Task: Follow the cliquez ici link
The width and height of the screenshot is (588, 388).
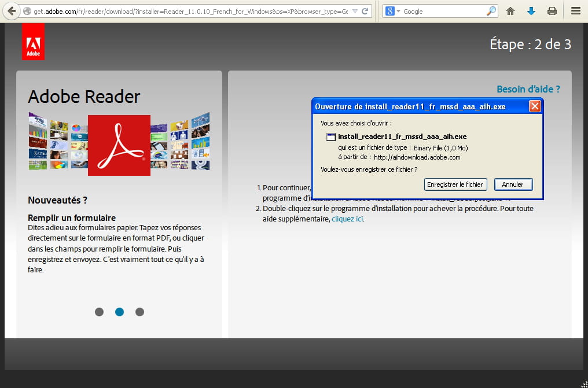Action: coord(347,219)
